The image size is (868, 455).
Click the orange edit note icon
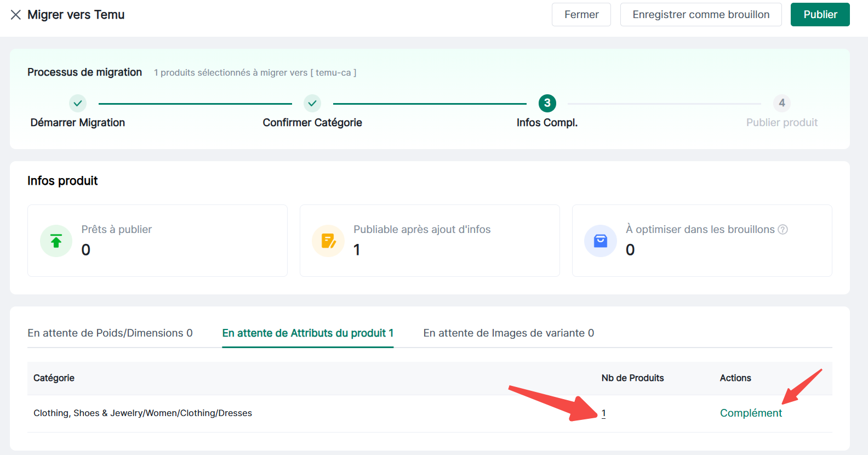tap(328, 241)
